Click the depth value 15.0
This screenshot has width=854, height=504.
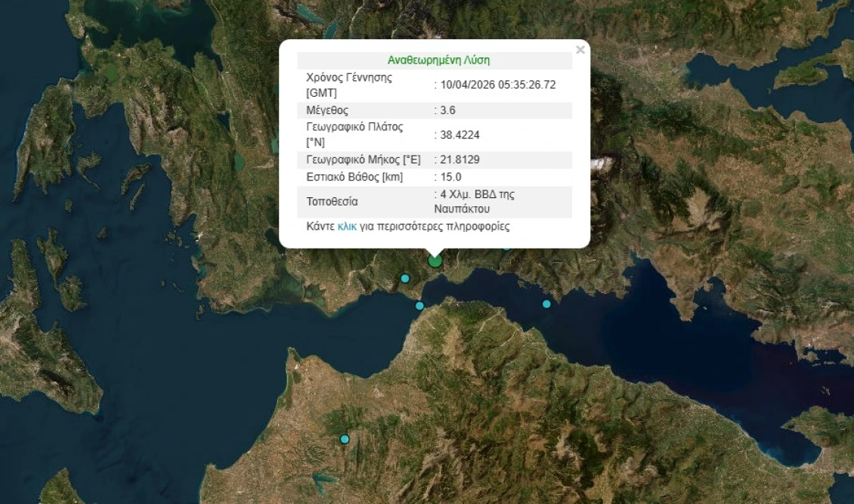(x=450, y=177)
